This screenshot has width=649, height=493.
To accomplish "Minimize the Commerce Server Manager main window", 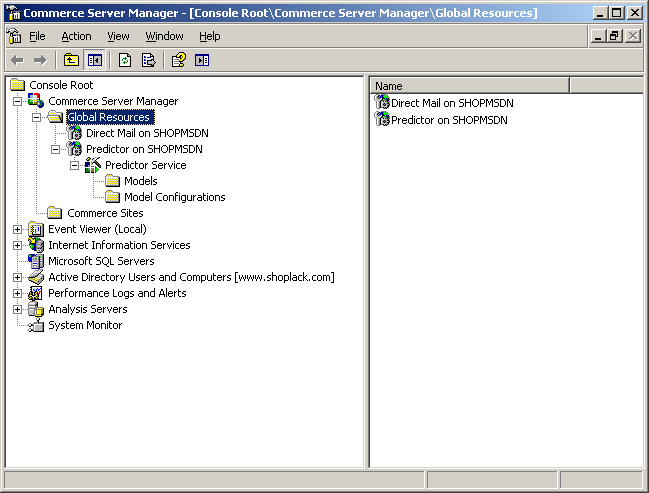I will pyautogui.click(x=600, y=13).
